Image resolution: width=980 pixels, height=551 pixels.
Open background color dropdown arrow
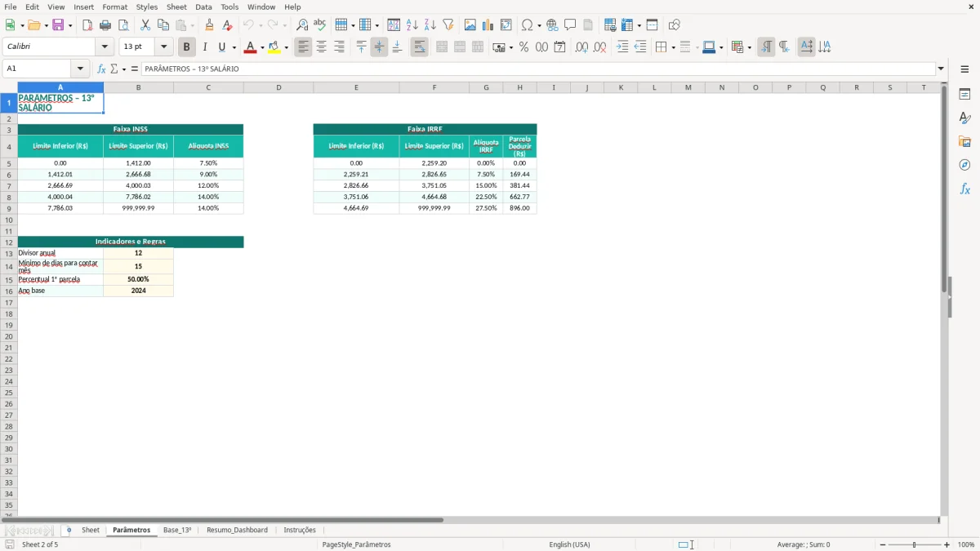286,47
